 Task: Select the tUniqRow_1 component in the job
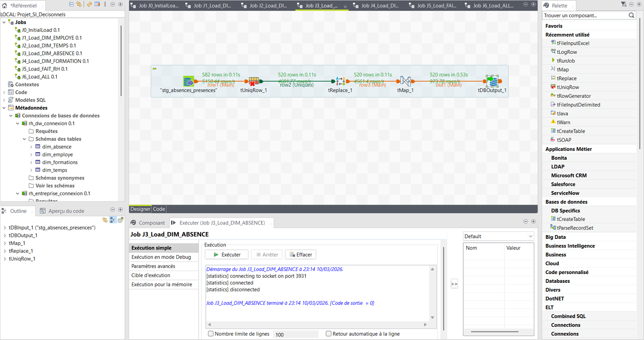click(x=254, y=81)
